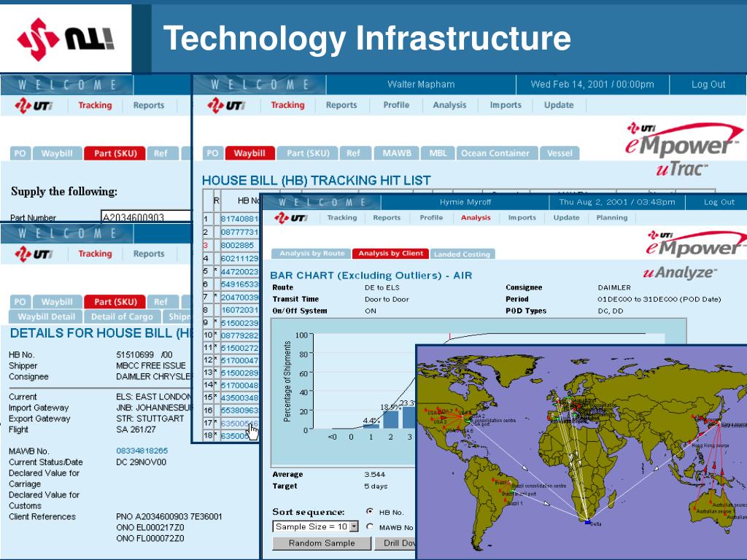Click the Hong Kong source label on the map
Image resolution: width=747 pixels, height=560 pixels.
tap(710, 446)
